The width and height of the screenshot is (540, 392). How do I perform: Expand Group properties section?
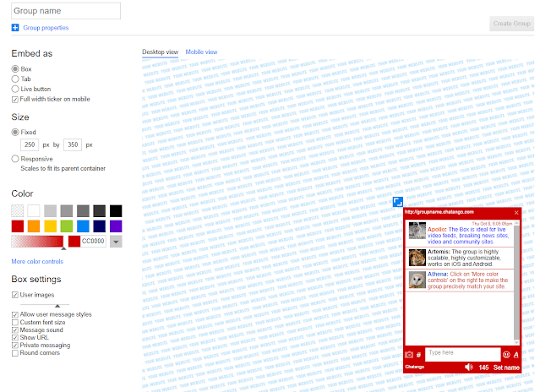[46, 28]
